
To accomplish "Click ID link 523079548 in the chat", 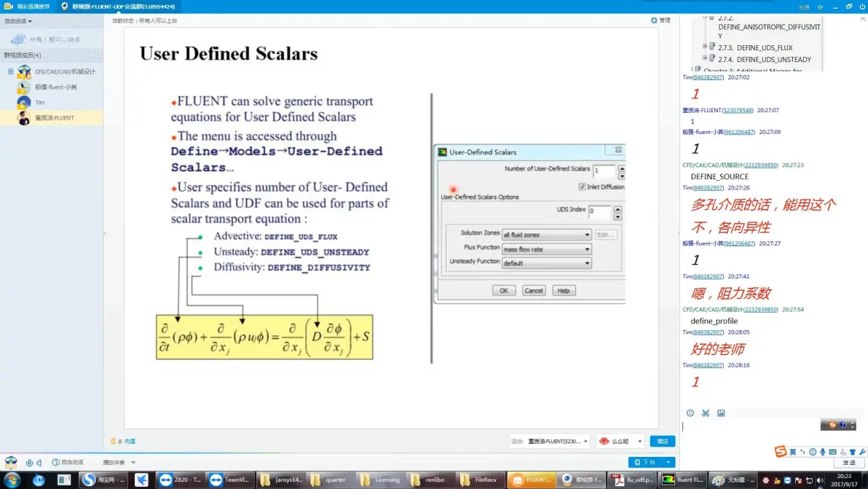I will click(x=738, y=110).
